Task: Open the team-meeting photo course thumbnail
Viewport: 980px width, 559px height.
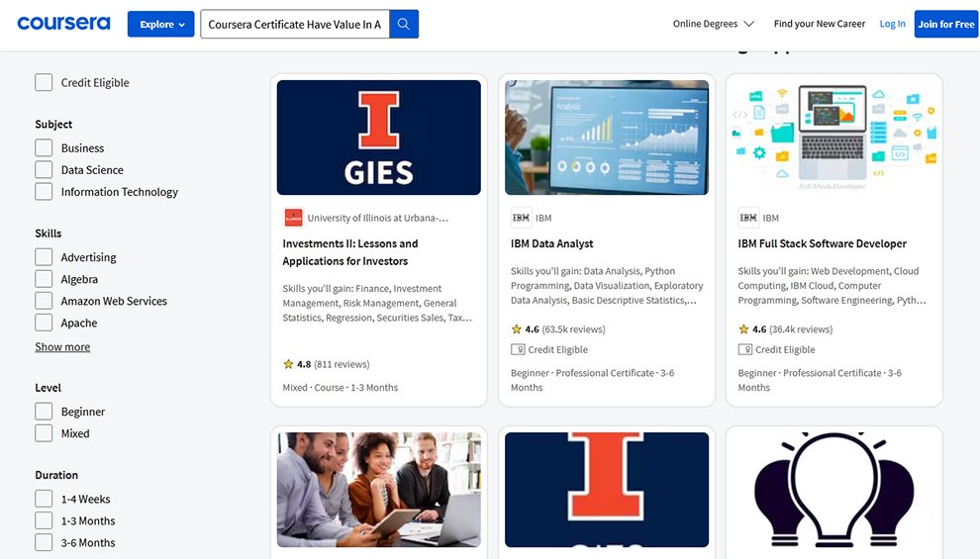Action: point(379,490)
